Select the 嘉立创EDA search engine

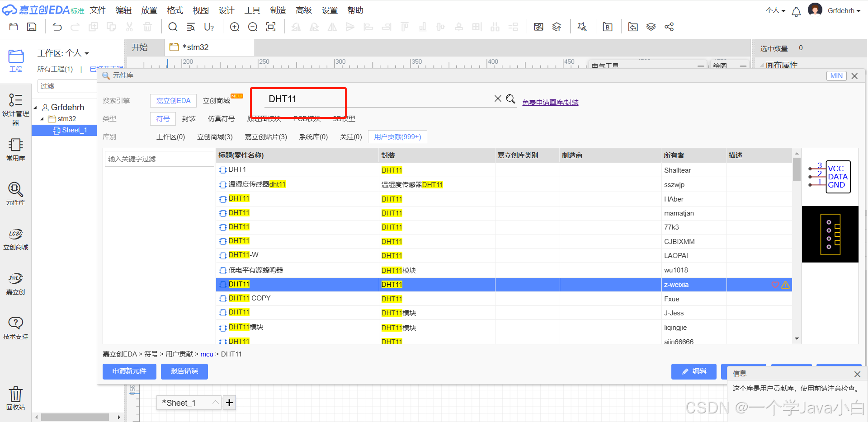pos(173,100)
